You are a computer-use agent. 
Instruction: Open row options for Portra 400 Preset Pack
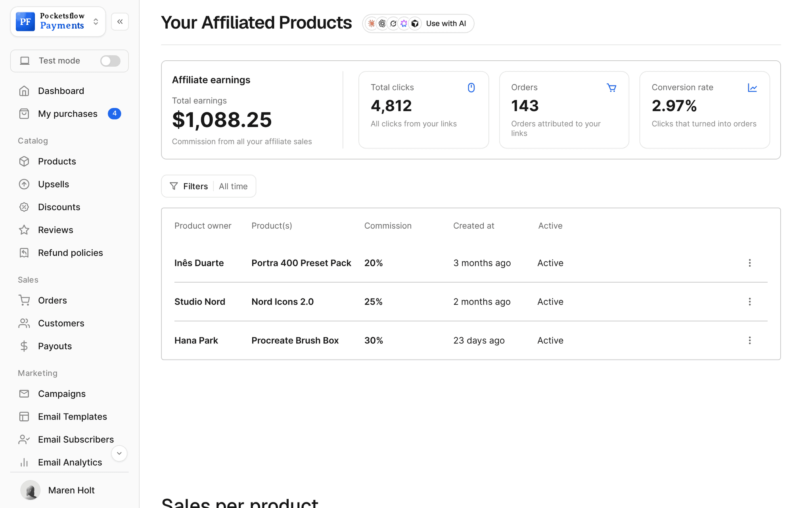(749, 263)
